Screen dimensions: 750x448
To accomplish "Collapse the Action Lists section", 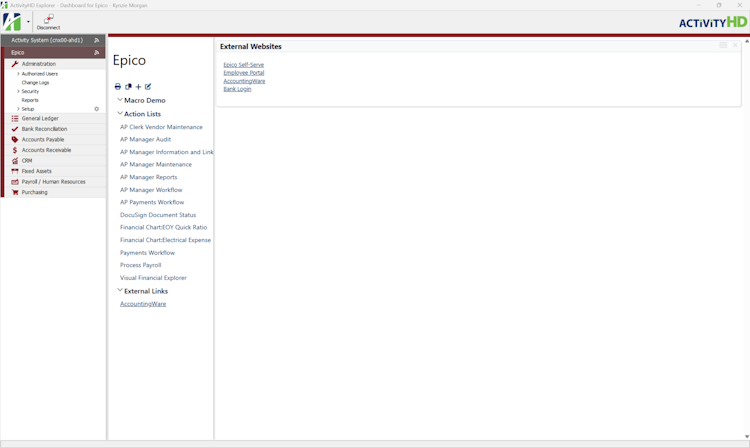I will pos(120,113).
